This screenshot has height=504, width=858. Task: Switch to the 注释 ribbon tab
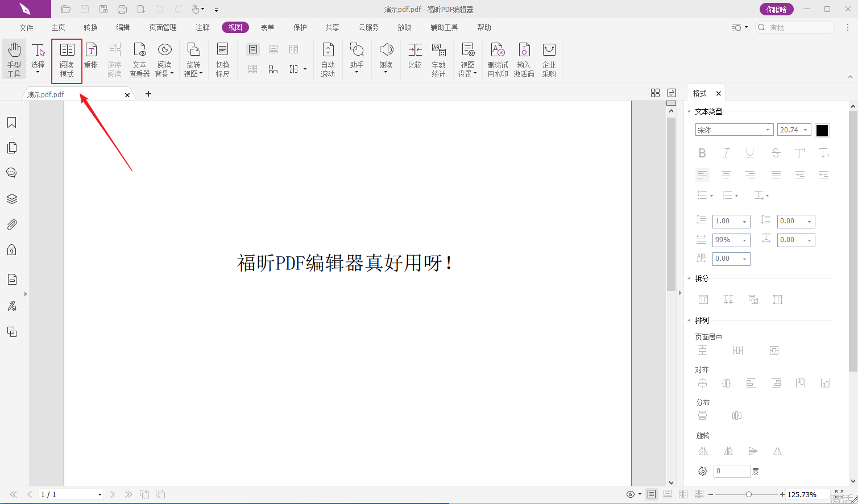(202, 27)
